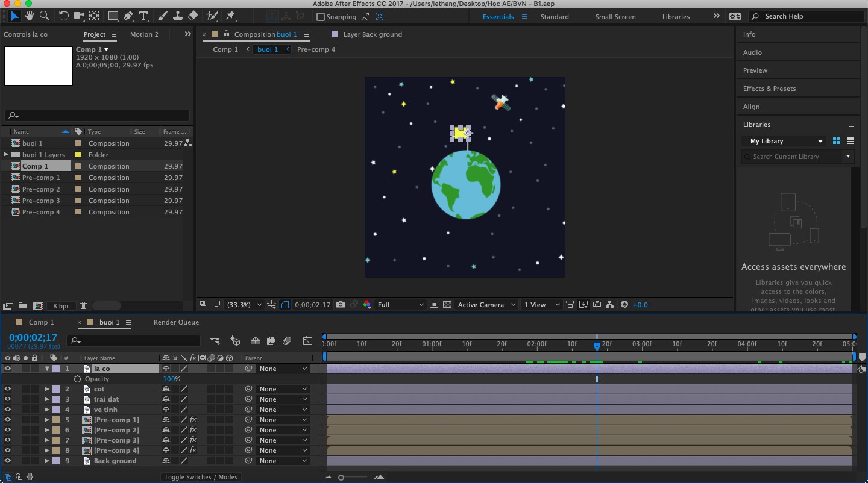Image resolution: width=868 pixels, height=483 pixels.
Task: Toggle the Opacity stopwatch for la co
Action: coord(77,379)
